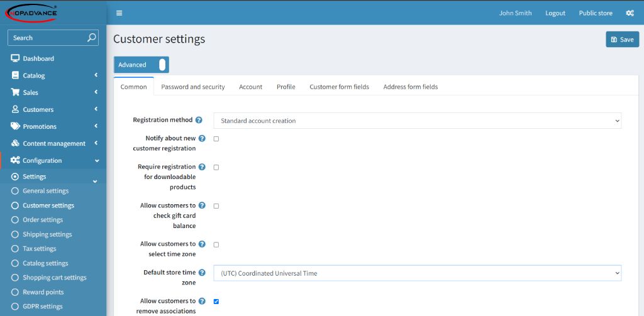Click the help icon next to Registration method
This screenshot has width=644, height=316.
(x=199, y=120)
